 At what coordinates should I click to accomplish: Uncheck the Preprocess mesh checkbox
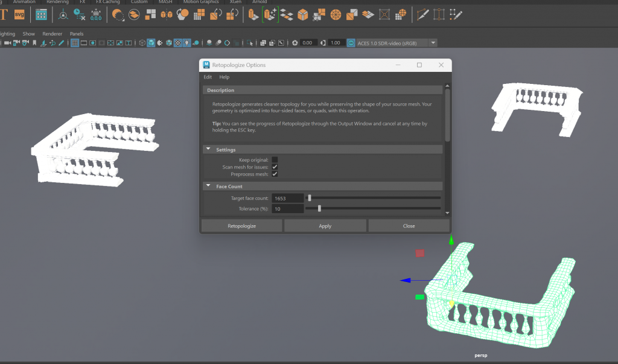coord(275,174)
